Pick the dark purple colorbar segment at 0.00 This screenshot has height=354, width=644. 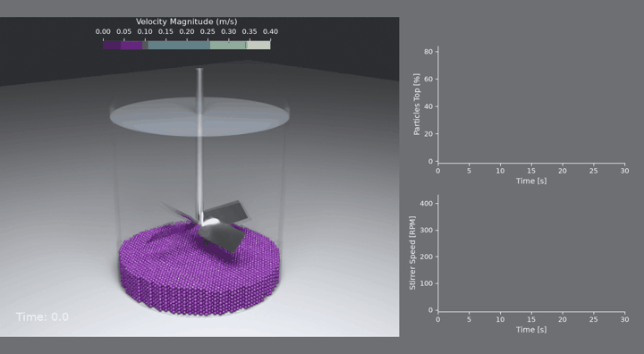click(x=112, y=45)
